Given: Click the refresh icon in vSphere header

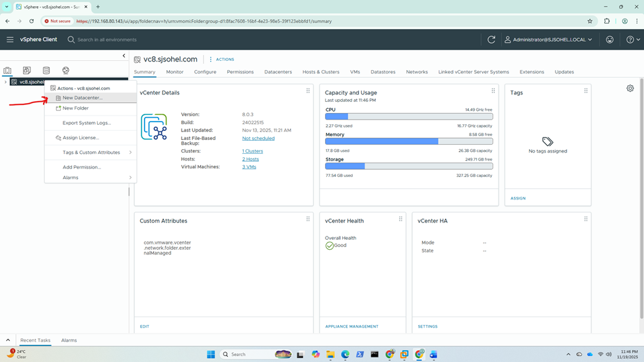Looking at the screenshot, I should pos(491,40).
